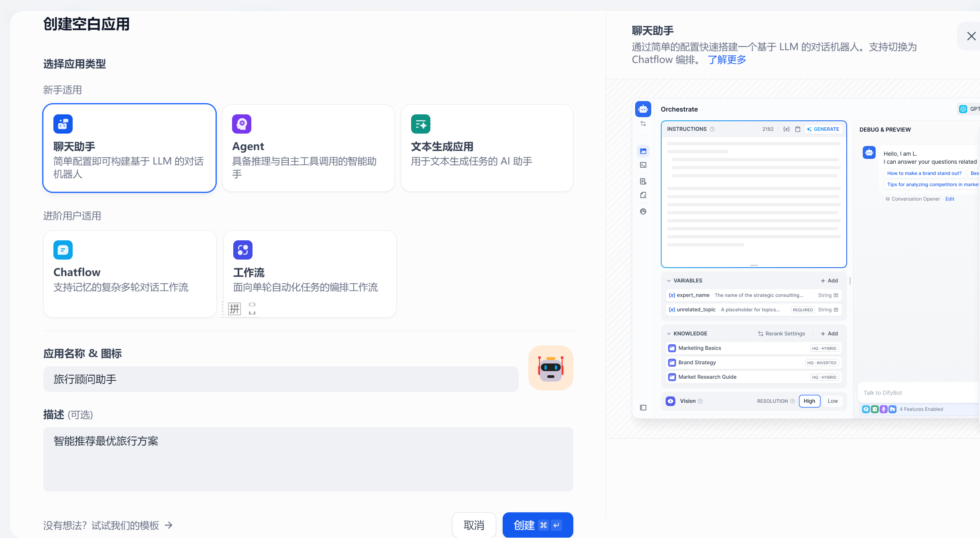Click the Orchestrate robot icon in preview
980x538 pixels.
click(x=643, y=109)
